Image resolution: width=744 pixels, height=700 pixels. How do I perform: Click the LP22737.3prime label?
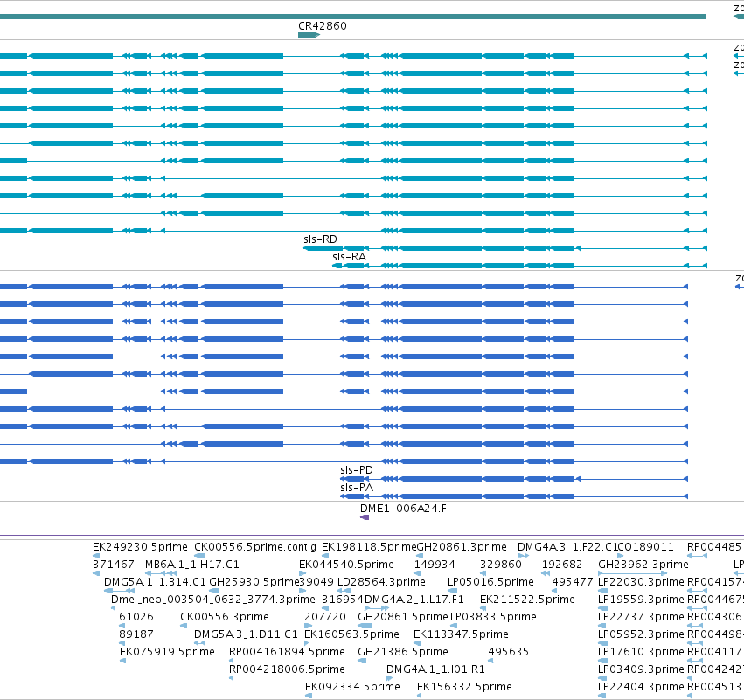point(641,617)
